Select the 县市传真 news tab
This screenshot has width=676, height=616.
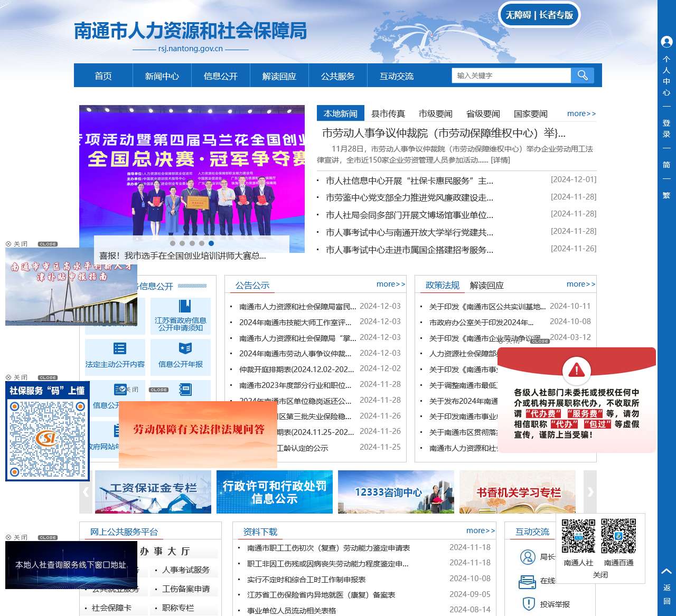click(388, 113)
